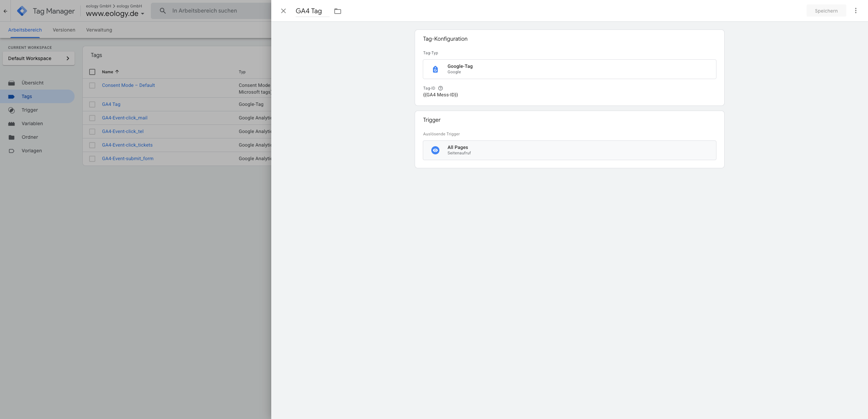
Task: Switch to the Versionen tab
Action: click(x=64, y=30)
